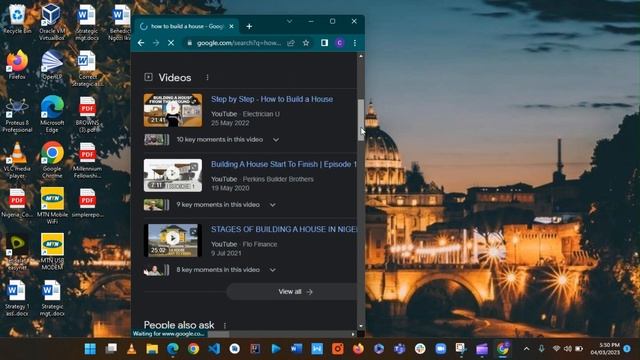640x360 pixels.
Task: Select Google Chrome desktop shortcut
Action: coord(52,160)
